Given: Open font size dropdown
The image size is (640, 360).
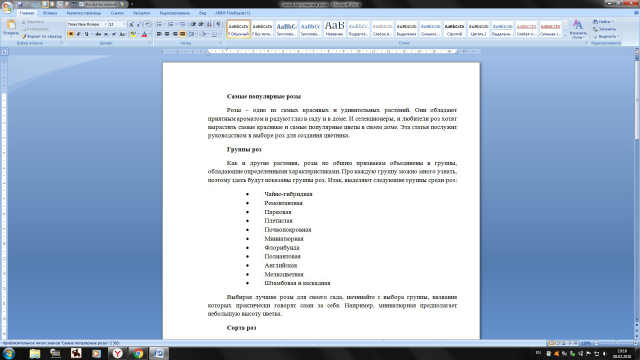Looking at the screenshot, I should [124, 24].
